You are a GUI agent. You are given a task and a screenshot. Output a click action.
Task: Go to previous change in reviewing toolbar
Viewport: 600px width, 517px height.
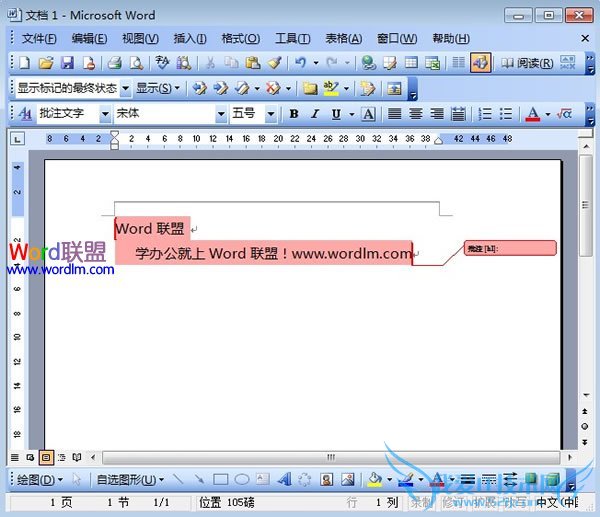coord(199,88)
